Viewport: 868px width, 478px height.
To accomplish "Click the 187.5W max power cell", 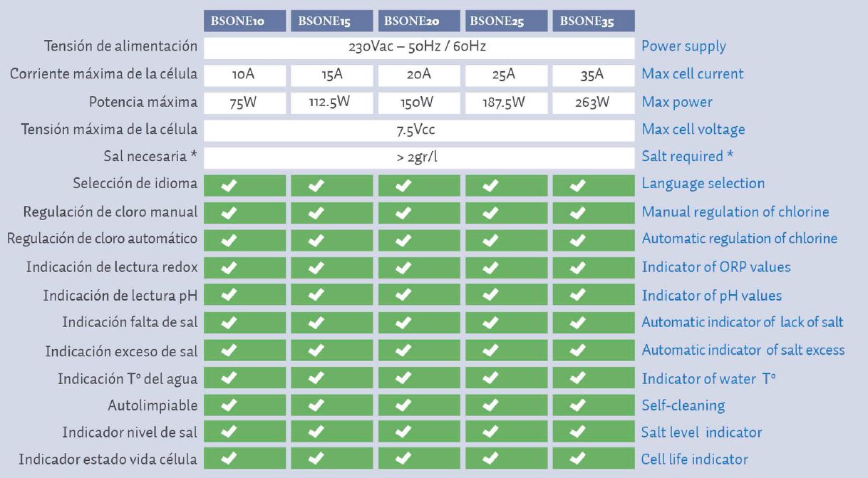I will pos(506,102).
